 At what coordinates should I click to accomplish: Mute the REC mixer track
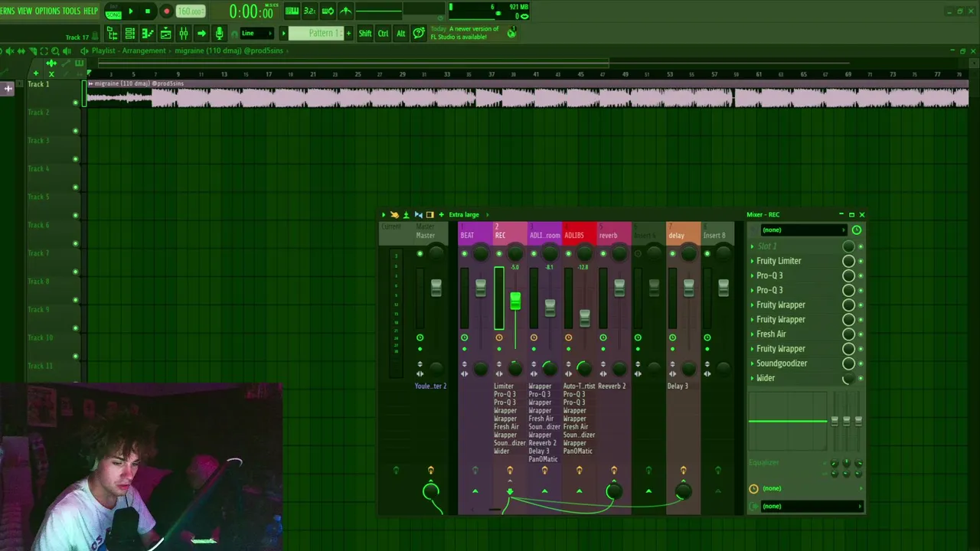coord(499,253)
